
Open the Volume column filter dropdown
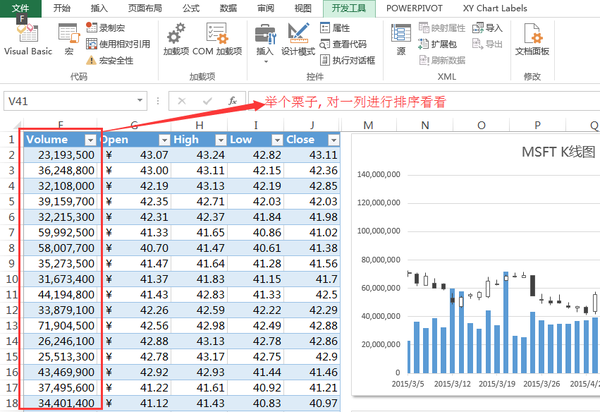click(x=90, y=140)
